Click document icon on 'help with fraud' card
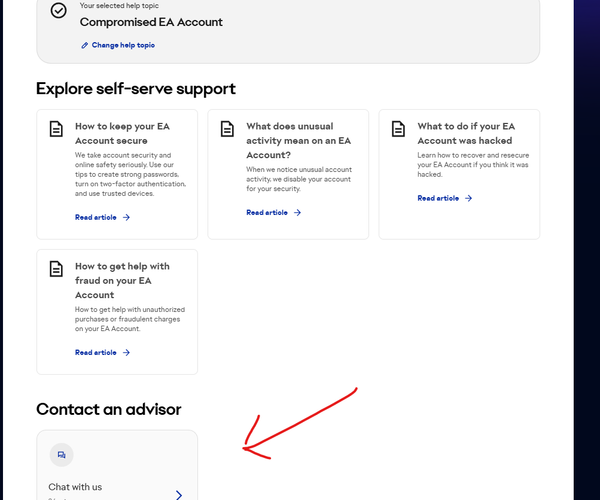Viewport: 600px width, 500px height. pyautogui.click(x=57, y=268)
